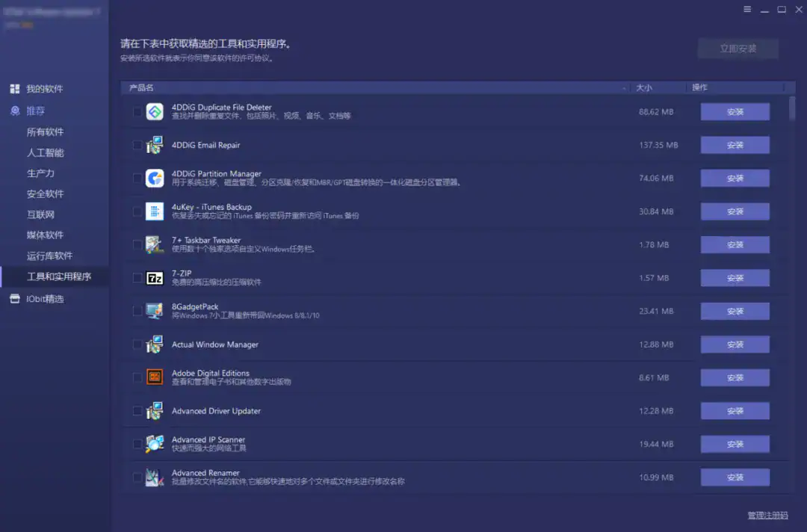Install Adobe Digital Editions
The image size is (807, 532).
pos(735,377)
